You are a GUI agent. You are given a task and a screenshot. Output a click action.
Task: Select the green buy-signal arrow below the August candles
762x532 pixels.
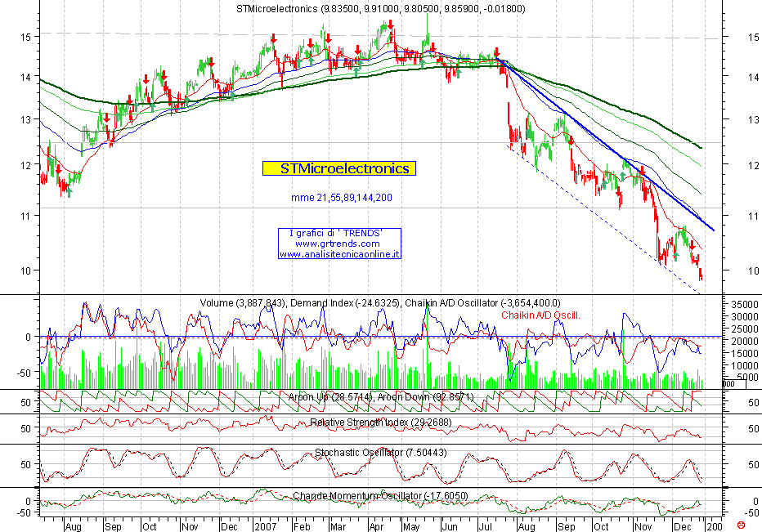69,192
